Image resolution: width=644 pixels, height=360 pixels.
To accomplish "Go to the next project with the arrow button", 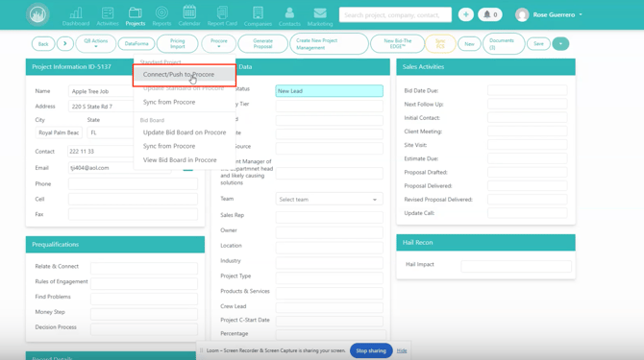I will pos(65,43).
